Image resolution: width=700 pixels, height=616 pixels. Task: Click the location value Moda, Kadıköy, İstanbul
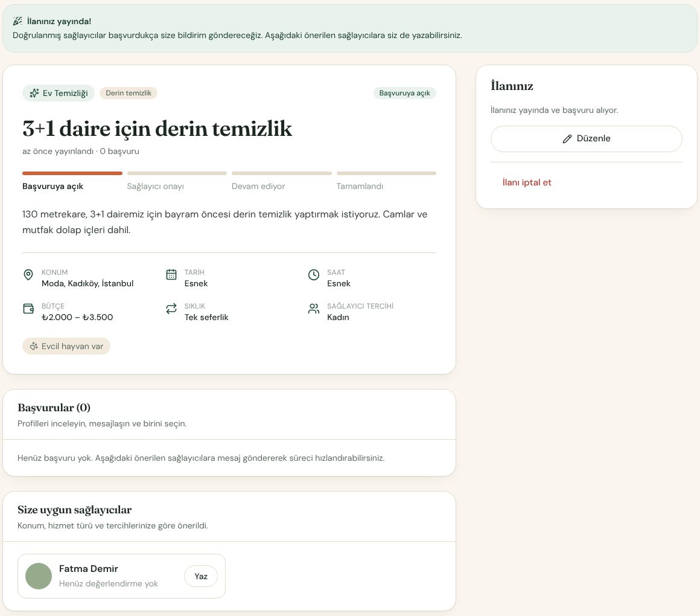(87, 283)
